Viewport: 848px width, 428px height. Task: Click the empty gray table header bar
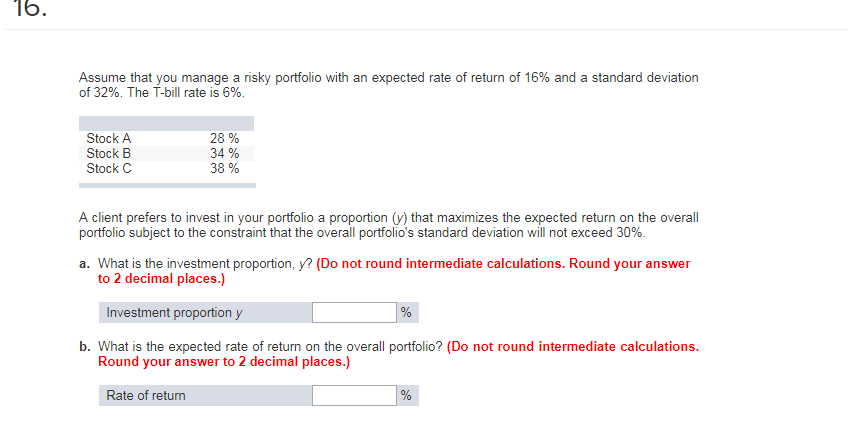tap(167, 123)
